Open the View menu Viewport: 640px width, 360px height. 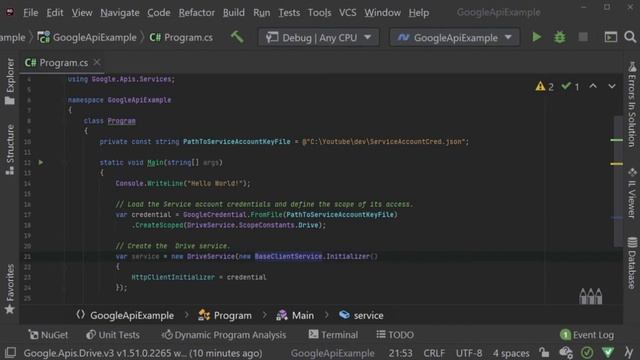coord(82,13)
